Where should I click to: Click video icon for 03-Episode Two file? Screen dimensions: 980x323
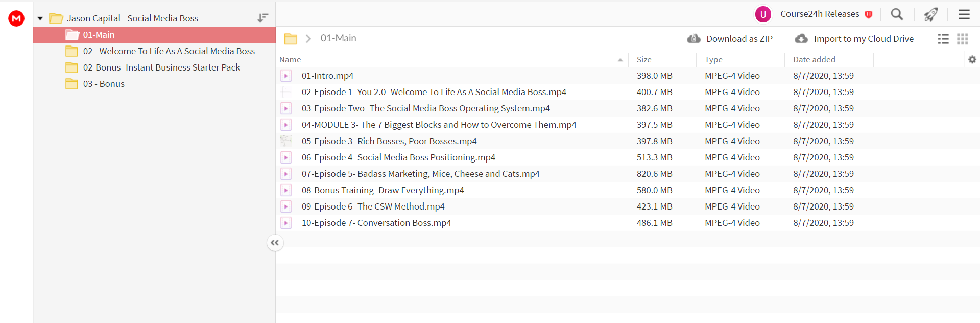286,108
